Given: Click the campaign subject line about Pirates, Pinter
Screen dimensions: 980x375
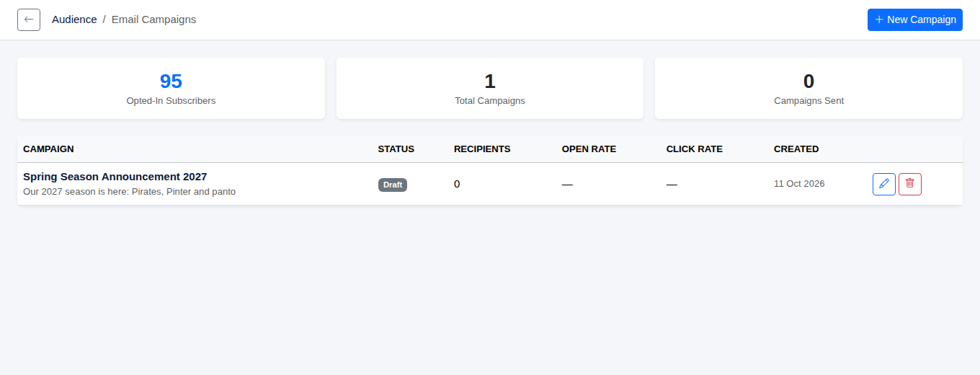Looking at the screenshot, I should [130, 192].
